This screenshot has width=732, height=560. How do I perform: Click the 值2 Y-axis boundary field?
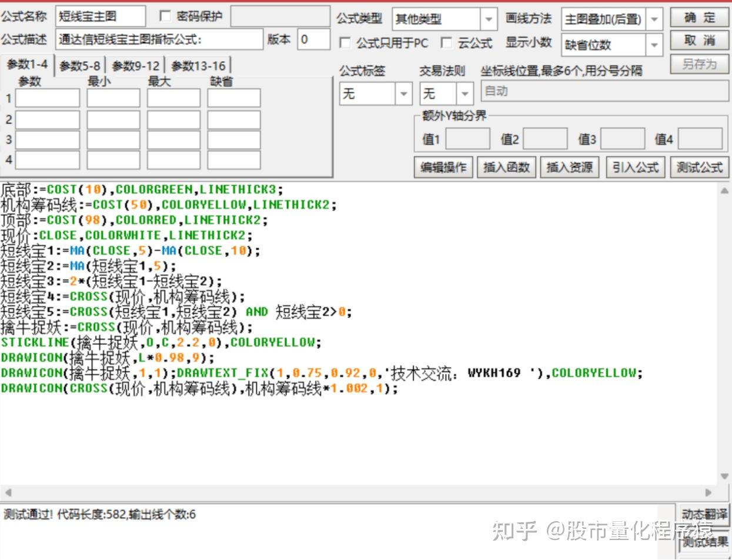pyautogui.click(x=545, y=139)
